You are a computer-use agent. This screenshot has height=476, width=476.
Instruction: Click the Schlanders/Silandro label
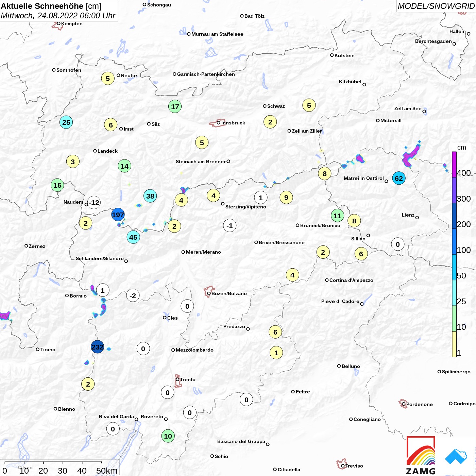[100, 258]
